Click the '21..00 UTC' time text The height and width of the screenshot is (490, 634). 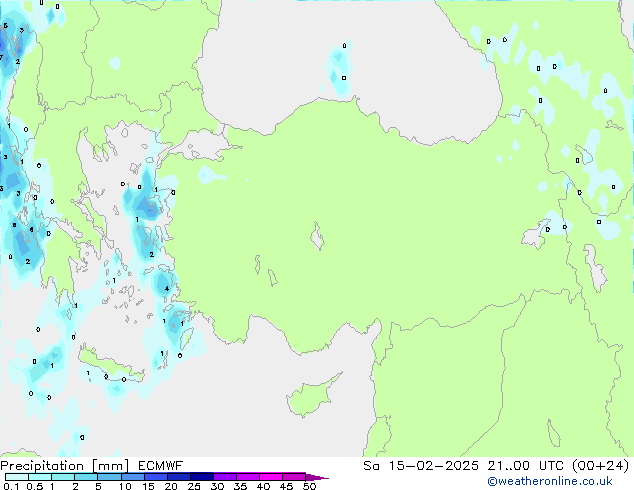pyautogui.click(x=528, y=466)
